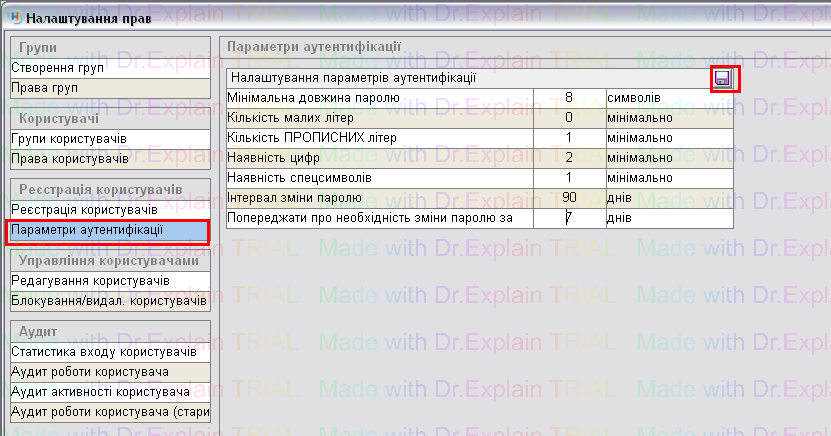The height and width of the screenshot is (436, 831).
Task: Click special characters count field
Action: [568, 178]
